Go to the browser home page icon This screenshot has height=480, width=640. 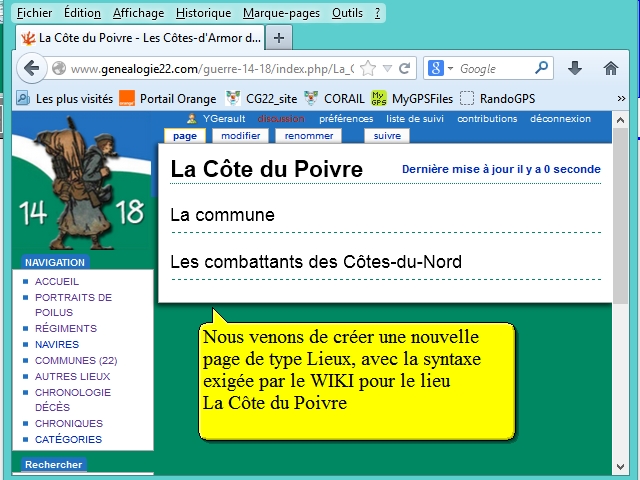(x=611, y=68)
